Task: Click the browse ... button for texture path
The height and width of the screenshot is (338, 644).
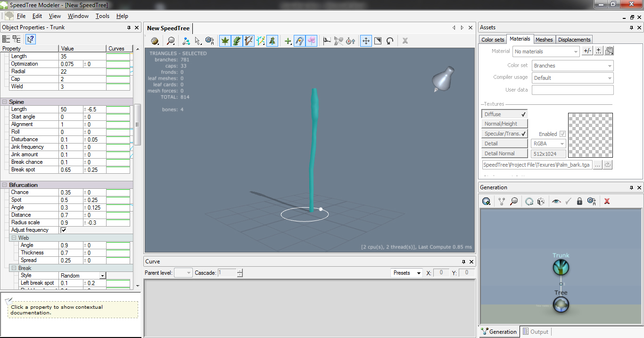Action: tap(597, 165)
